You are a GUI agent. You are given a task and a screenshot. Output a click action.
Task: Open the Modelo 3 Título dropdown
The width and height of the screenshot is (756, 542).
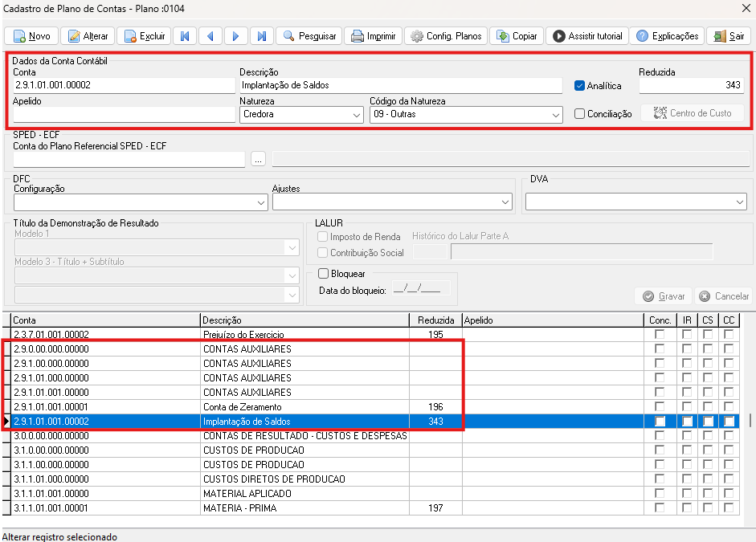tap(157, 275)
